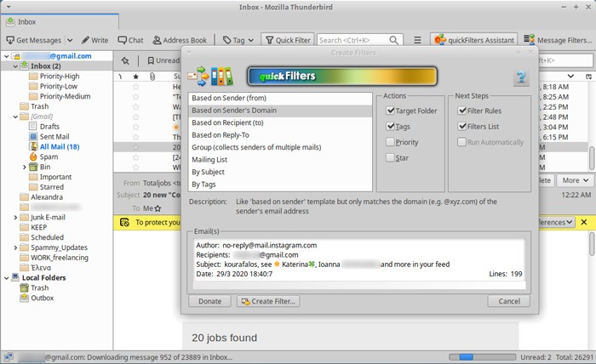Image resolution: width=596 pixels, height=364 pixels.
Task: Open the quickFilters help question mark icon
Action: tap(521, 77)
